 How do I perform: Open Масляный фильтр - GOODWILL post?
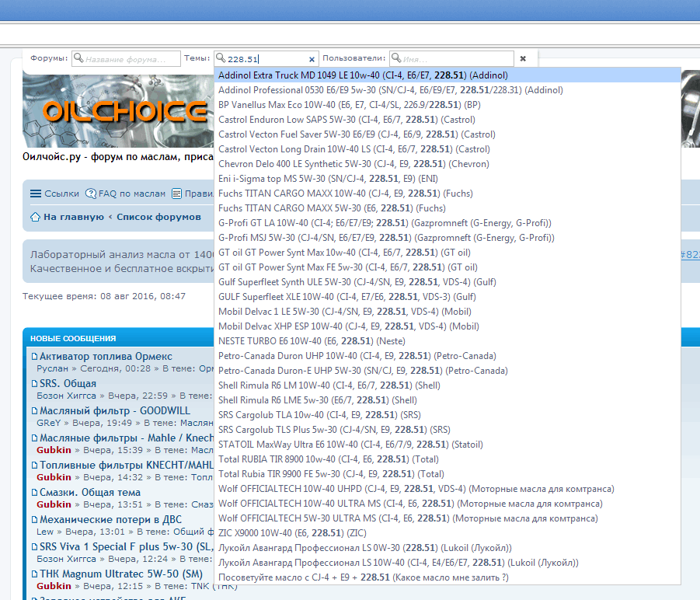[x=115, y=410]
